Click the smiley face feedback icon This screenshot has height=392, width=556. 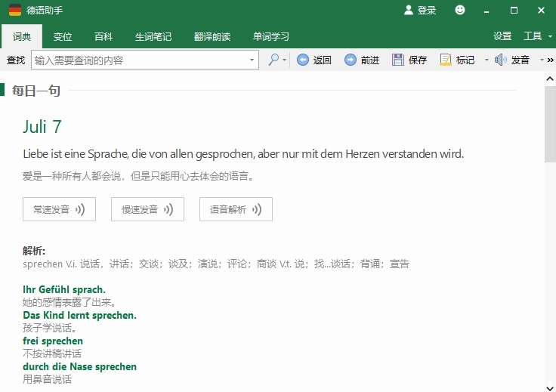(460, 10)
